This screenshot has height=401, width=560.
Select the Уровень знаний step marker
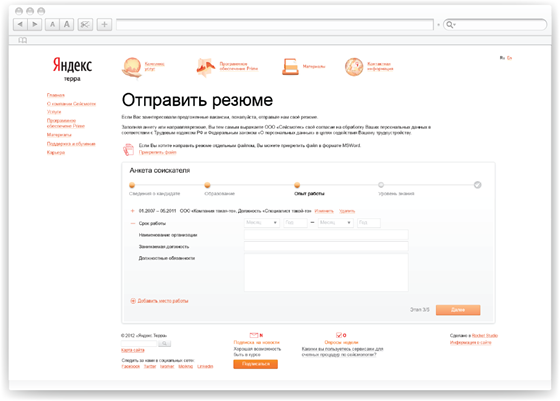point(381,185)
